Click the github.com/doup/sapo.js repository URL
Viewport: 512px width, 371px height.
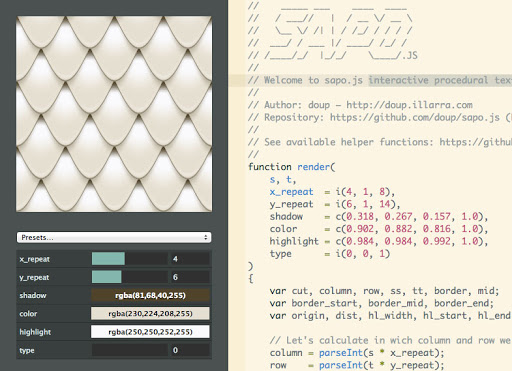[x=415, y=118]
